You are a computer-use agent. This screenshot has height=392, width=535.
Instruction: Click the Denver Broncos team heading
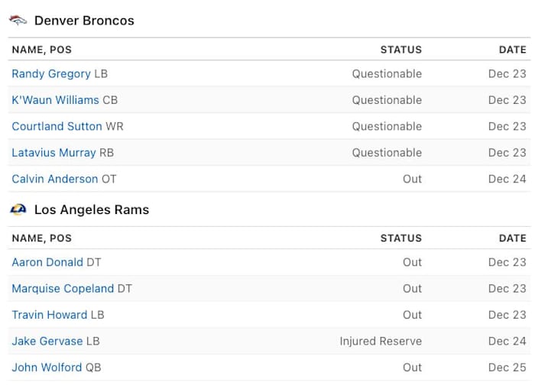click(x=84, y=21)
